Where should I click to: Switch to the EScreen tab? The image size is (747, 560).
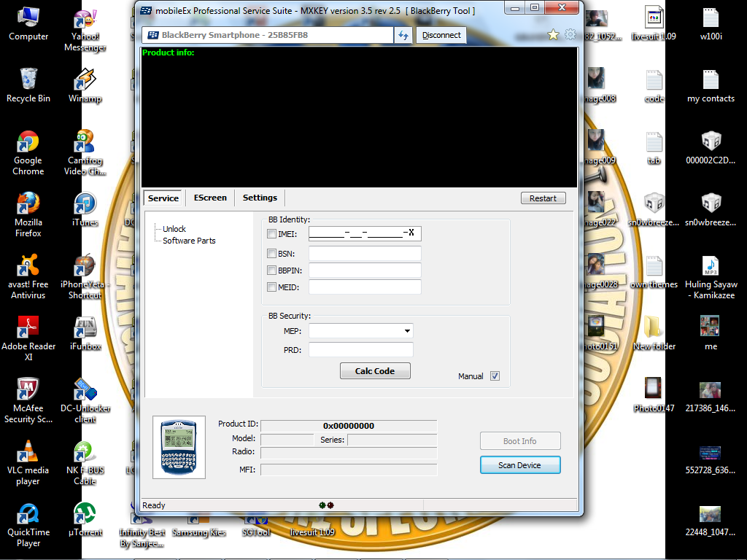[x=210, y=198]
